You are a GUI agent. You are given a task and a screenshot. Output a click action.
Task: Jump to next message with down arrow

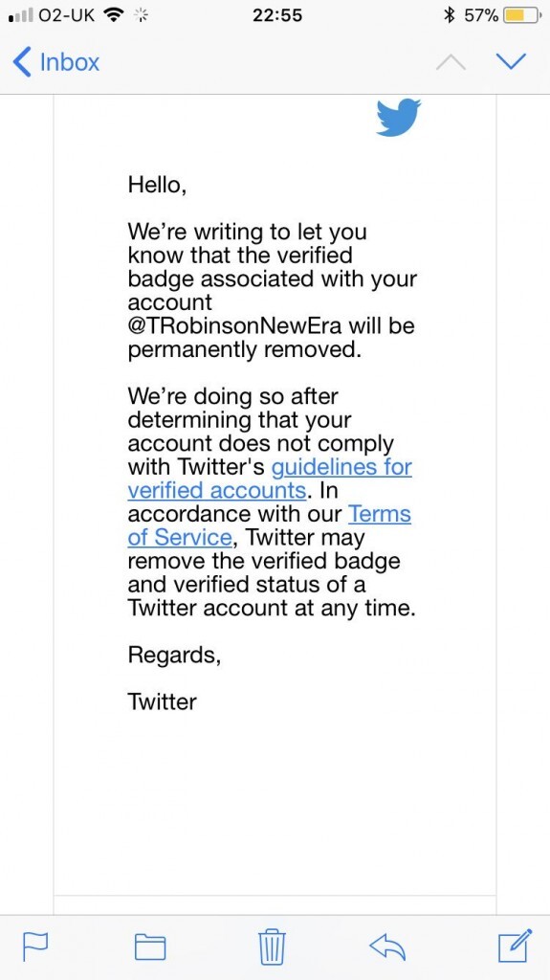(x=511, y=61)
